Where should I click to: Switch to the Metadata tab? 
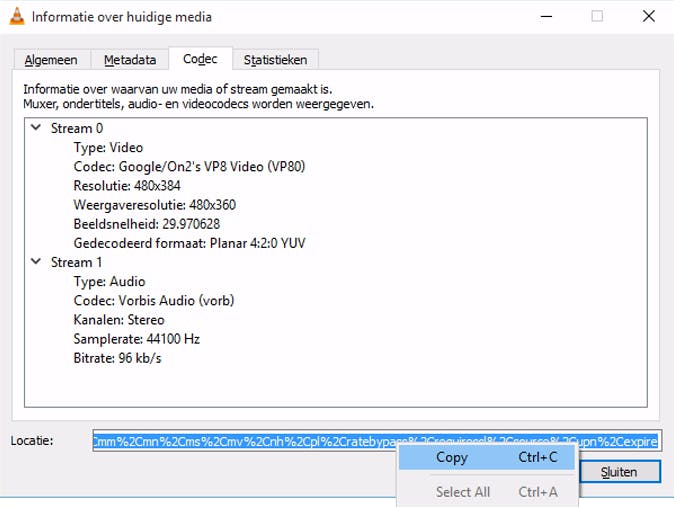coord(130,60)
